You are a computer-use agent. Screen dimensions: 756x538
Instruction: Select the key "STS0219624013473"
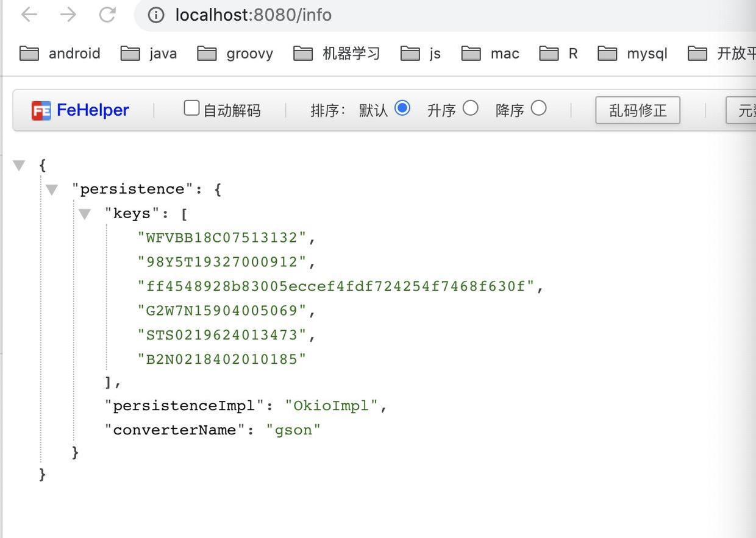pos(222,335)
